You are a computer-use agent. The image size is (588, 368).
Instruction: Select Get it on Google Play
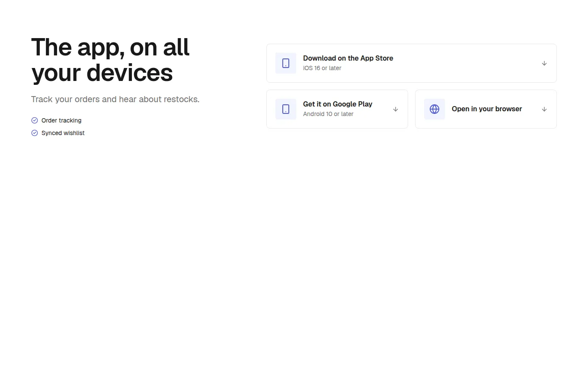tap(337, 109)
